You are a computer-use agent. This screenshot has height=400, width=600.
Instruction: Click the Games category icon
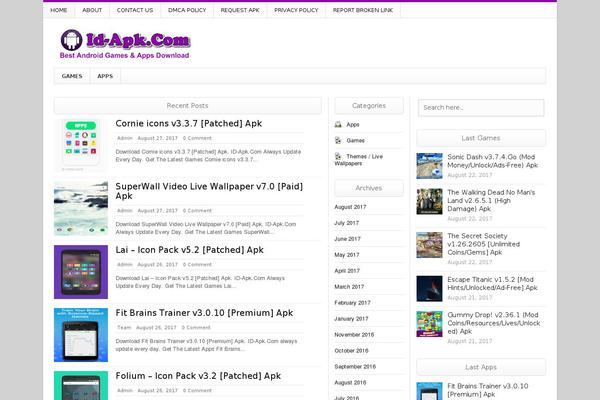pos(338,140)
